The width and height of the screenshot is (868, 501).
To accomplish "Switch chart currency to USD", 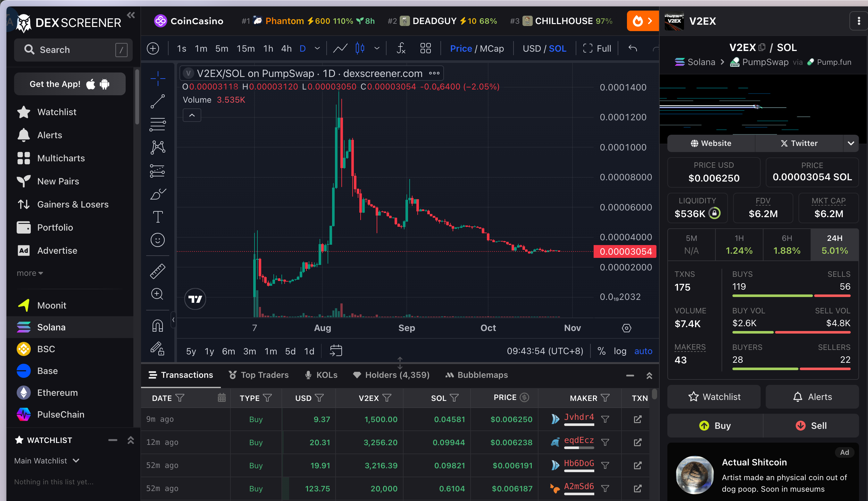I will pos(531,48).
